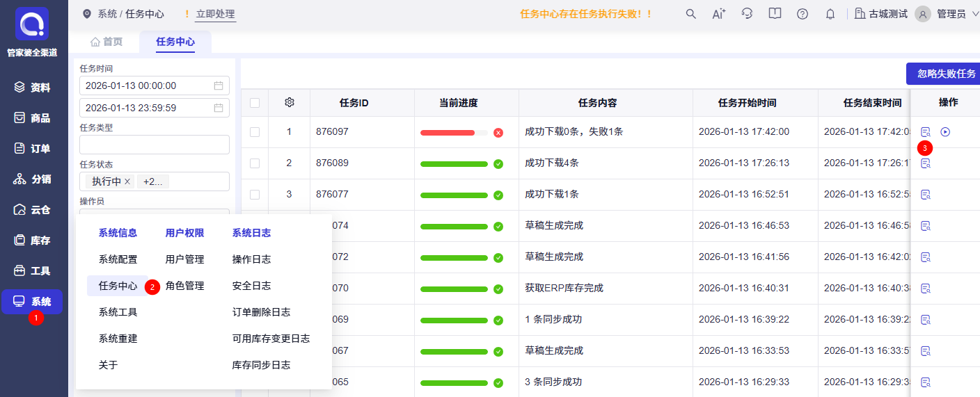Click the customer service headset icon

pyautogui.click(x=748, y=14)
